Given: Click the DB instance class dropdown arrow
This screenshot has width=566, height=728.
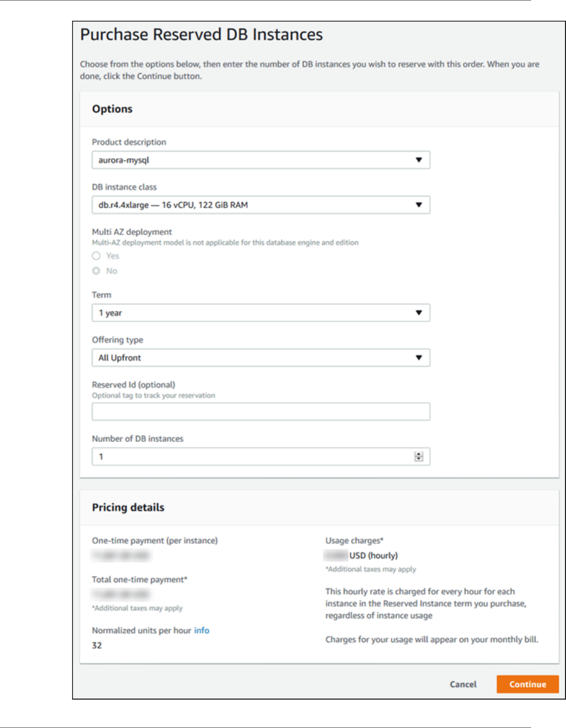Looking at the screenshot, I should [x=418, y=205].
